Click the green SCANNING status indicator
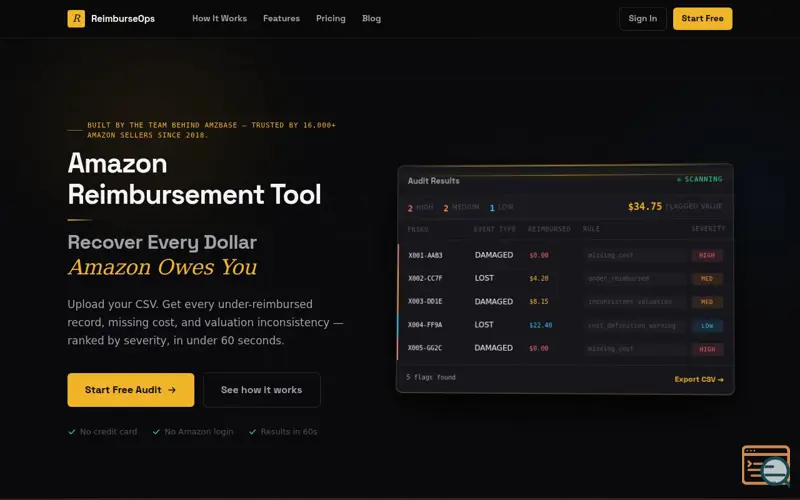 (x=699, y=179)
